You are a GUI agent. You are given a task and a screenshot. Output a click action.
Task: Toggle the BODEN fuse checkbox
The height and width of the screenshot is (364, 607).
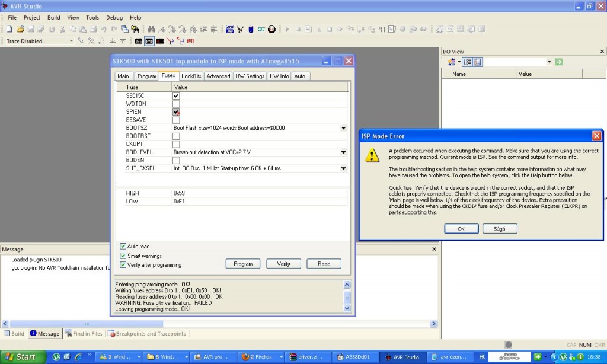point(176,160)
